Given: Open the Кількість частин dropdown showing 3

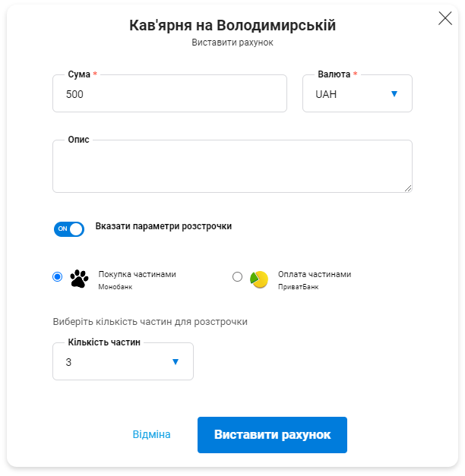Looking at the screenshot, I should pos(123,361).
